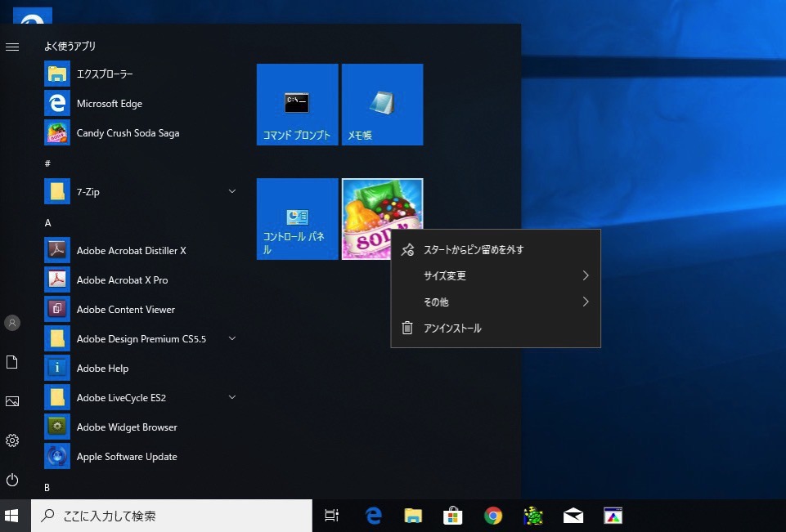Launch Google Chrome from the taskbar
The width and height of the screenshot is (786, 532).
[x=492, y=516]
